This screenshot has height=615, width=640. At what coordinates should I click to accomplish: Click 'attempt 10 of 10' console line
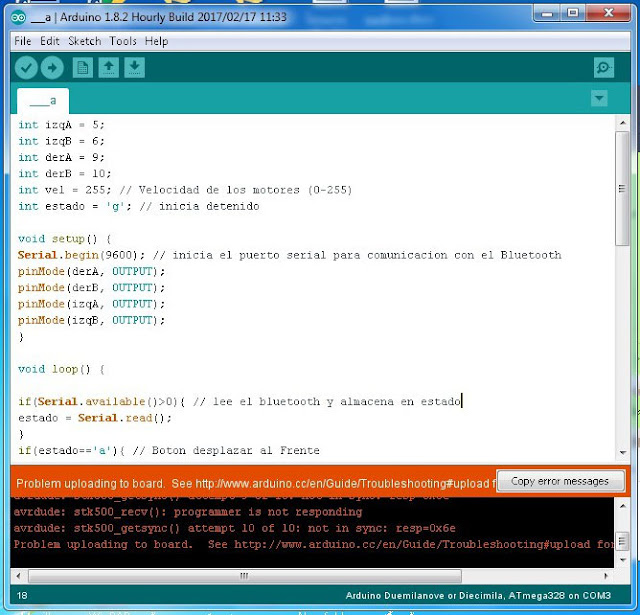click(x=234, y=528)
